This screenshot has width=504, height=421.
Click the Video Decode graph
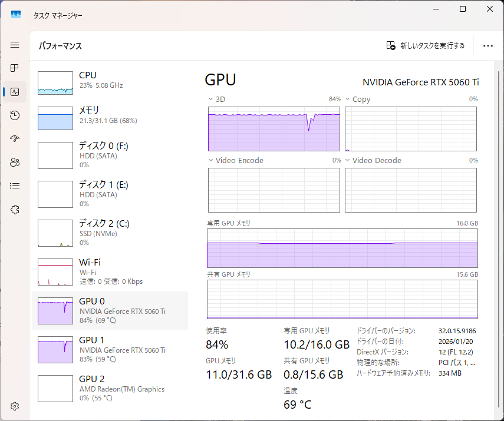[x=411, y=190]
